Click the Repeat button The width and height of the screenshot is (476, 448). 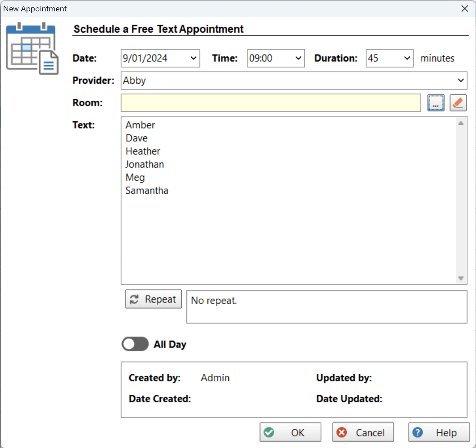153,299
